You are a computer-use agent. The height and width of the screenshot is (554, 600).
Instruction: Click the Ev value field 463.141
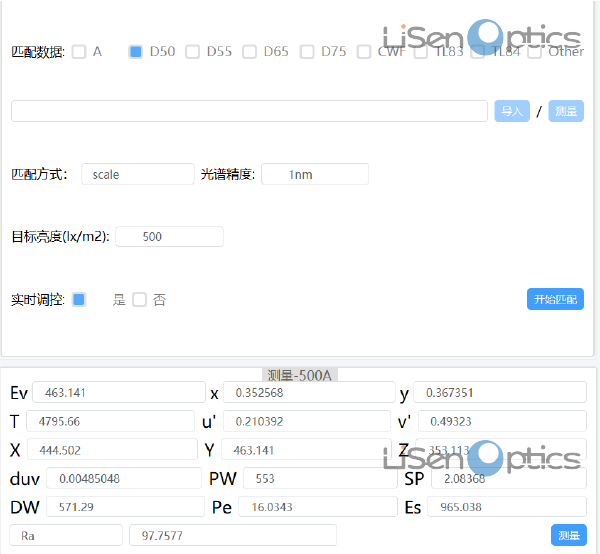click(118, 392)
